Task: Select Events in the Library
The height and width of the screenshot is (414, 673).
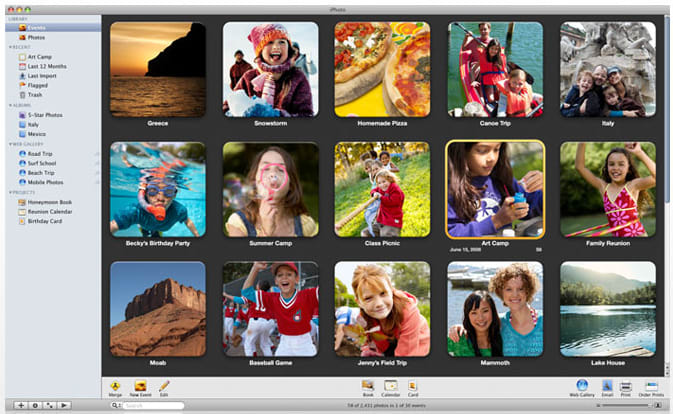Action: coord(53,27)
